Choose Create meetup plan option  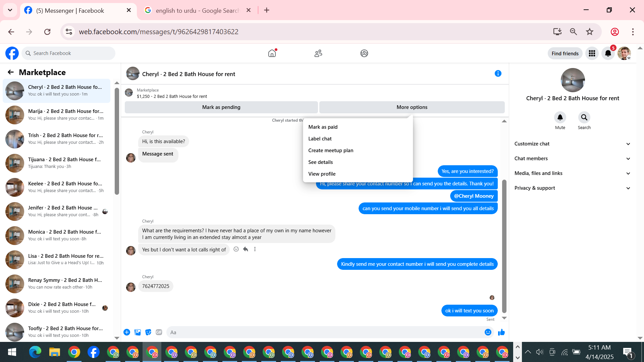(x=330, y=150)
